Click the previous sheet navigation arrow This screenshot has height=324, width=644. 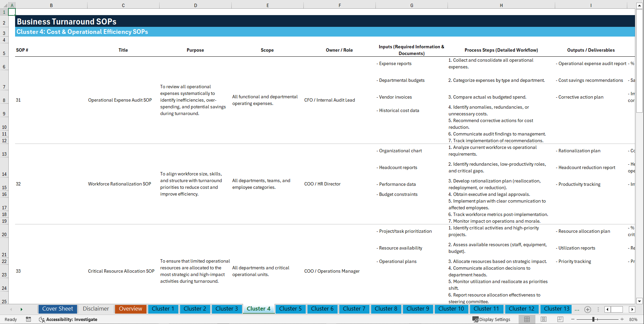[11, 309]
